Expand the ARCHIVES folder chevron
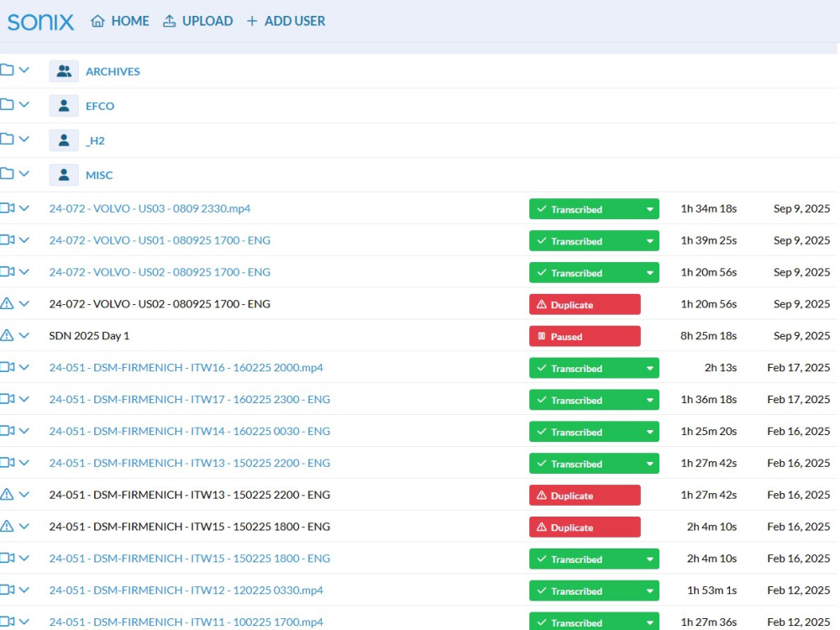The height and width of the screenshot is (630, 840). (x=24, y=71)
